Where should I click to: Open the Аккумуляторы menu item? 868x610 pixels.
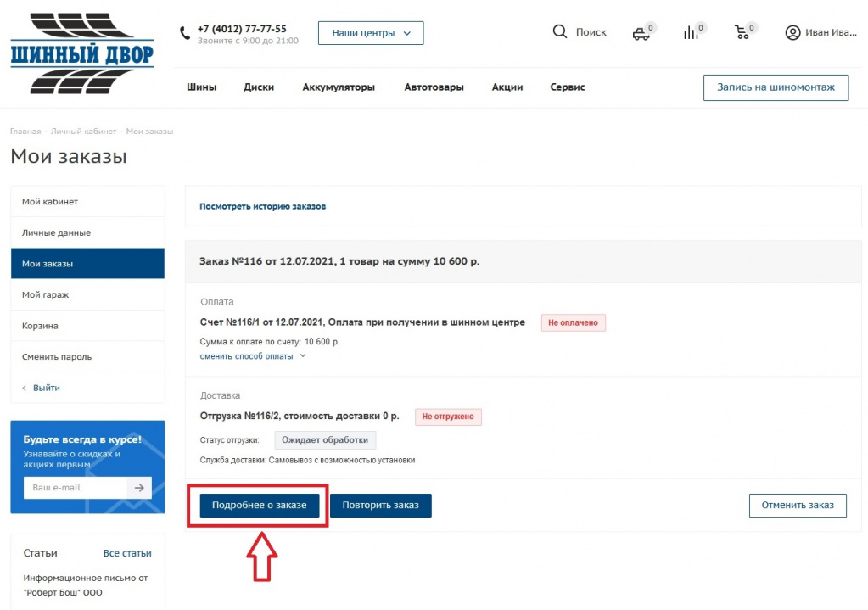pyautogui.click(x=339, y=87)
